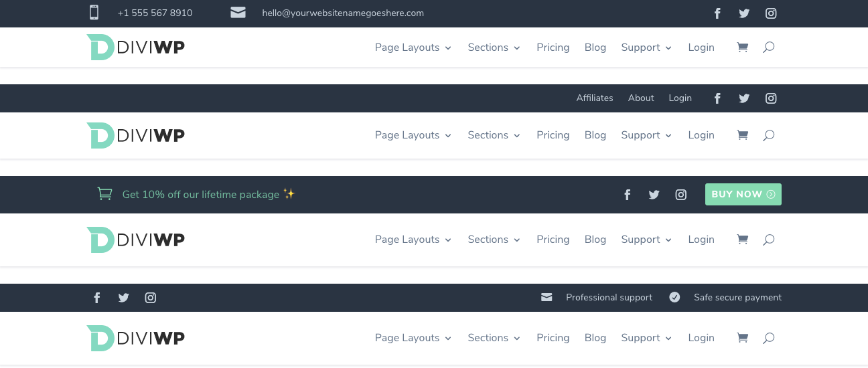Open Blog in second header menu

point(595,135)
